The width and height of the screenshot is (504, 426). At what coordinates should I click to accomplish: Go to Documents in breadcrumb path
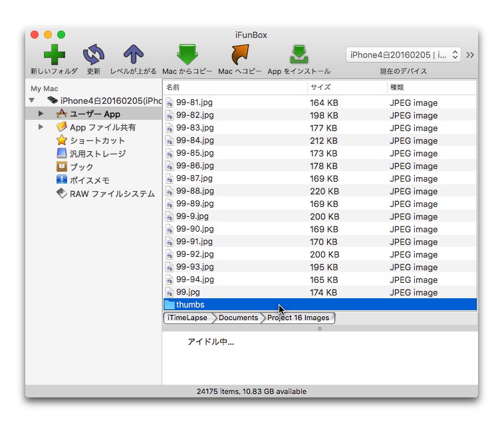[238, 318]
